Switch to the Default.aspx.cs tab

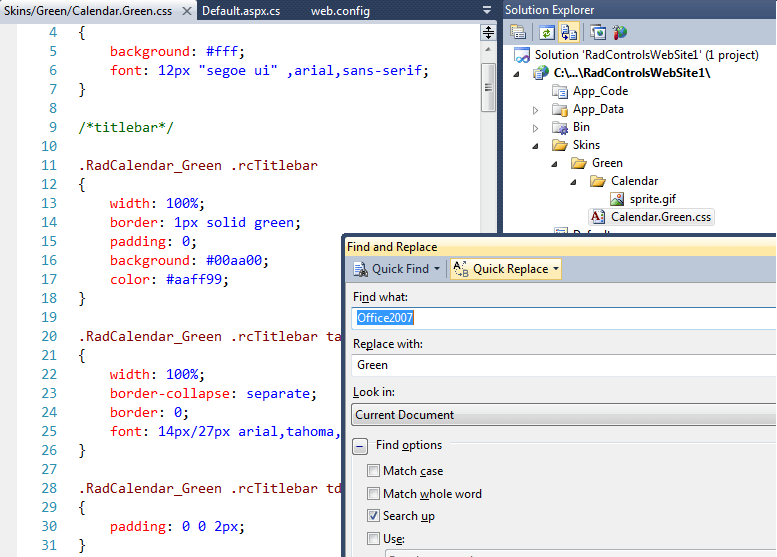(x=241, y=11)
